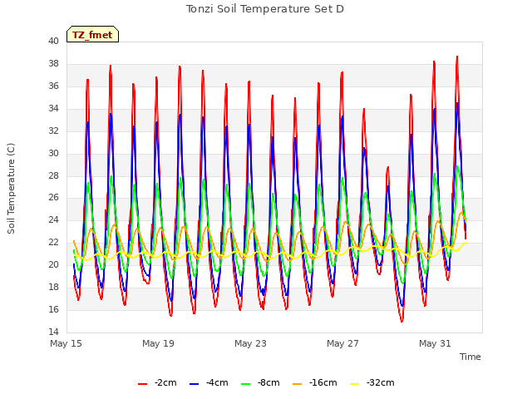
Task: Click the Soil Temperature (C) axis label
Action: [x=11, y=189]
